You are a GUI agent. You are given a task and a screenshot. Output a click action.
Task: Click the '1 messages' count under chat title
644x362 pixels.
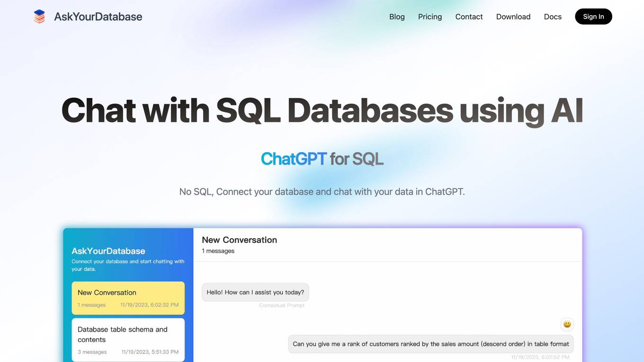pos(218,251)
